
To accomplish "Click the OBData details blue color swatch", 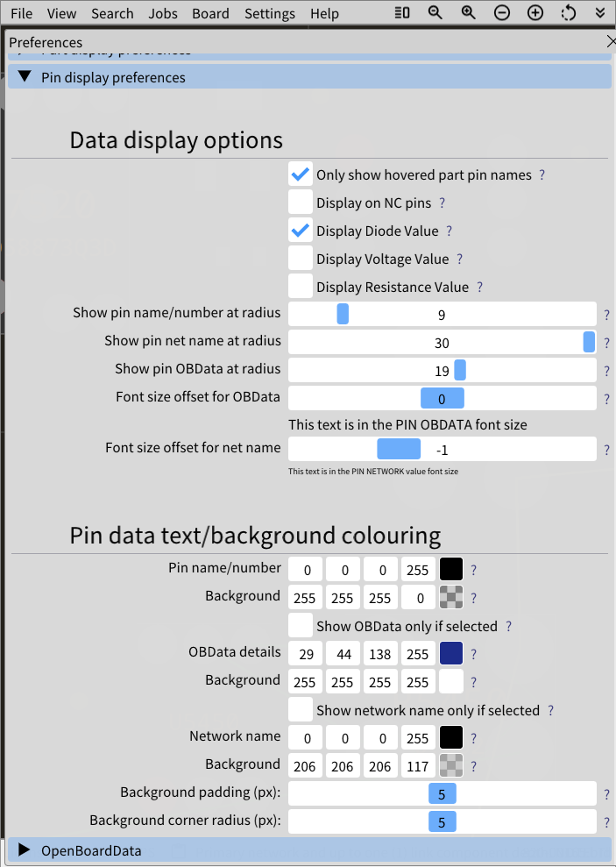I will (450, 654).
